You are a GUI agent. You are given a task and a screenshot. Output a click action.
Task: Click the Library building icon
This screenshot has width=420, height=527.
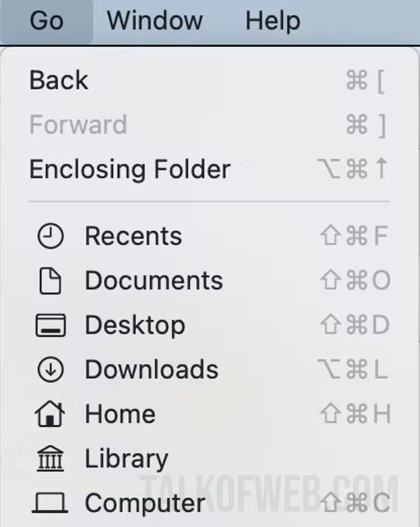[50, 458]
